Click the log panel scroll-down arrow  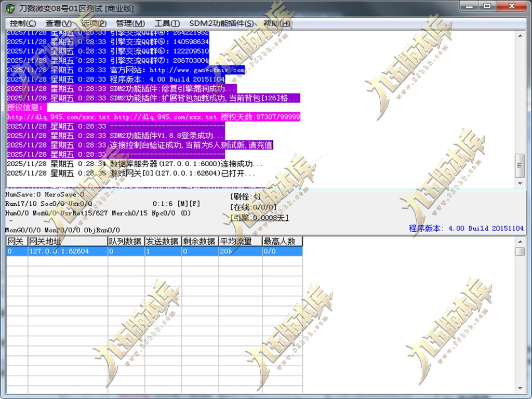[520, 183]
